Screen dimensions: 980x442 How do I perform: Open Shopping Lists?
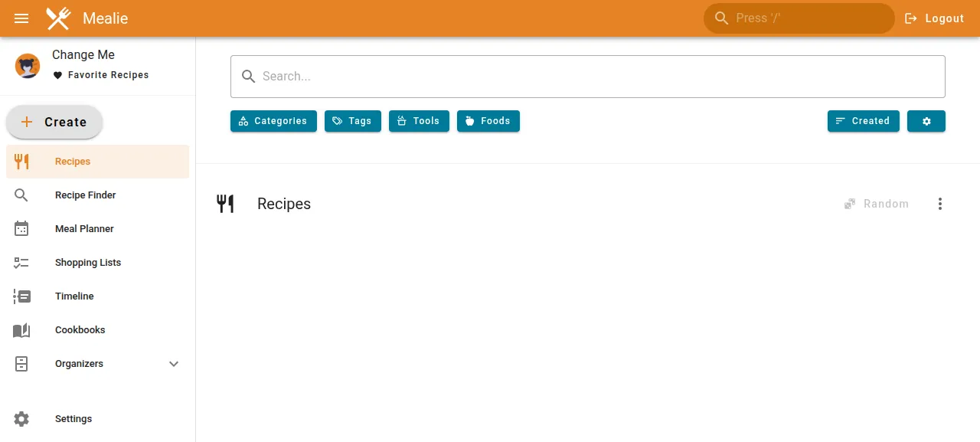(98, 263)
